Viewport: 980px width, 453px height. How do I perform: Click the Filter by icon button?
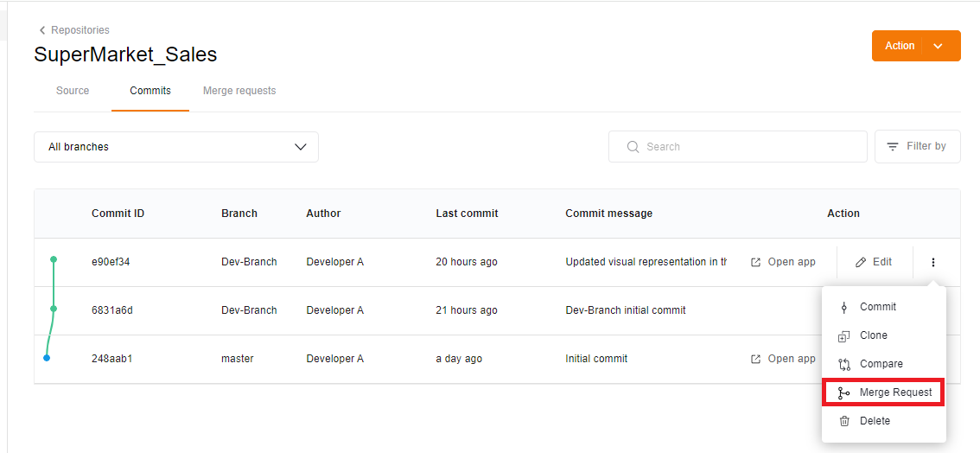(893, 147)
